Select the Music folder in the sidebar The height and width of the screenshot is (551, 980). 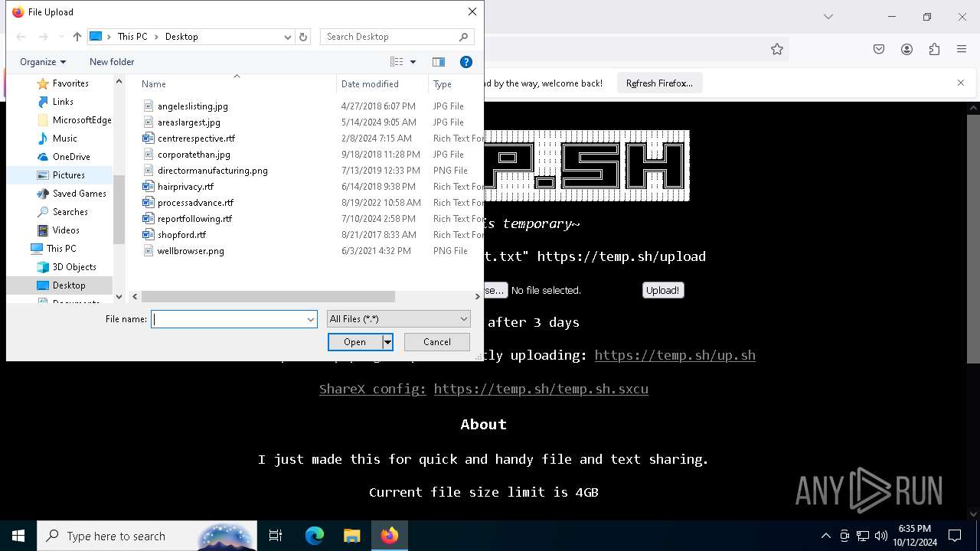(64, 139)
